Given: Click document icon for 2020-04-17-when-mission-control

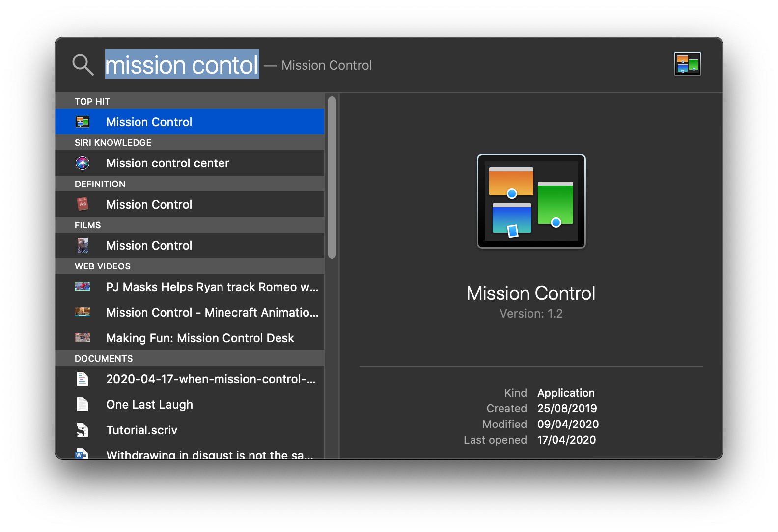Looking at the screenshot, I should pos(83,379).
